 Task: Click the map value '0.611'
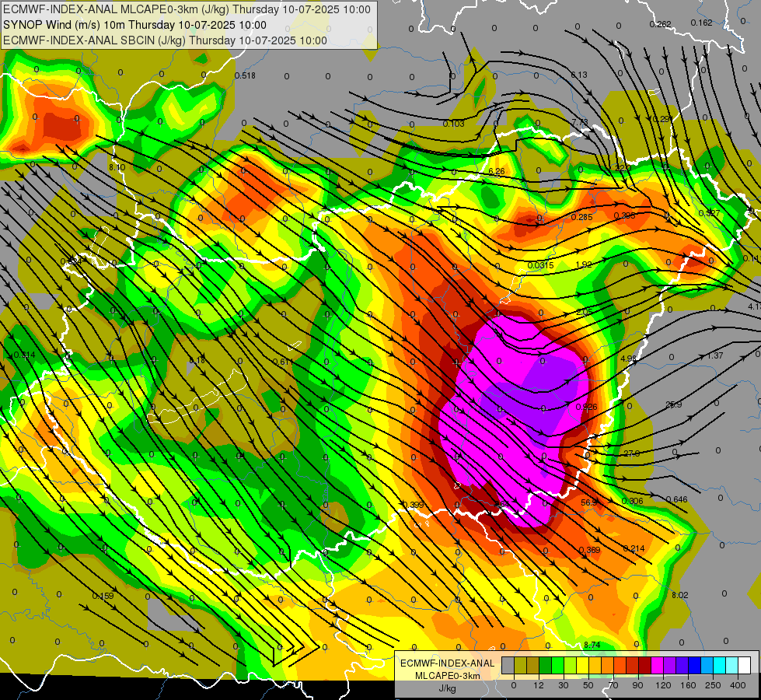(x=283, y=362)
